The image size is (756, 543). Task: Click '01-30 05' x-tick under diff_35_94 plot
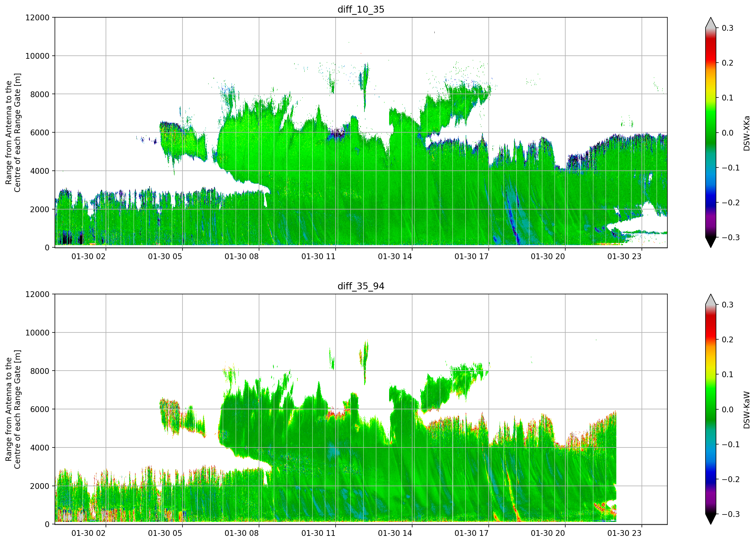coord(165,533)
